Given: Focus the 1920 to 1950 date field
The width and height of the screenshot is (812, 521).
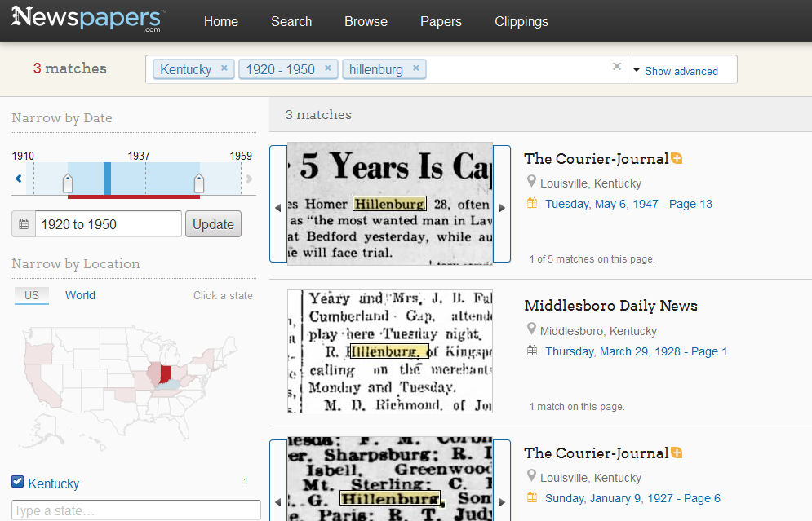Looking at the screenshot, I should pos(109,224).
